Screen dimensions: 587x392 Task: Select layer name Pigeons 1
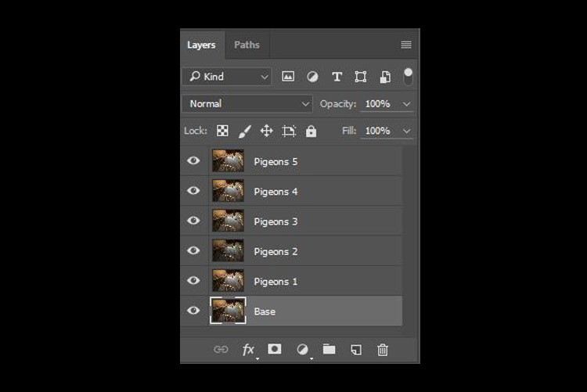tap(275, 282)
